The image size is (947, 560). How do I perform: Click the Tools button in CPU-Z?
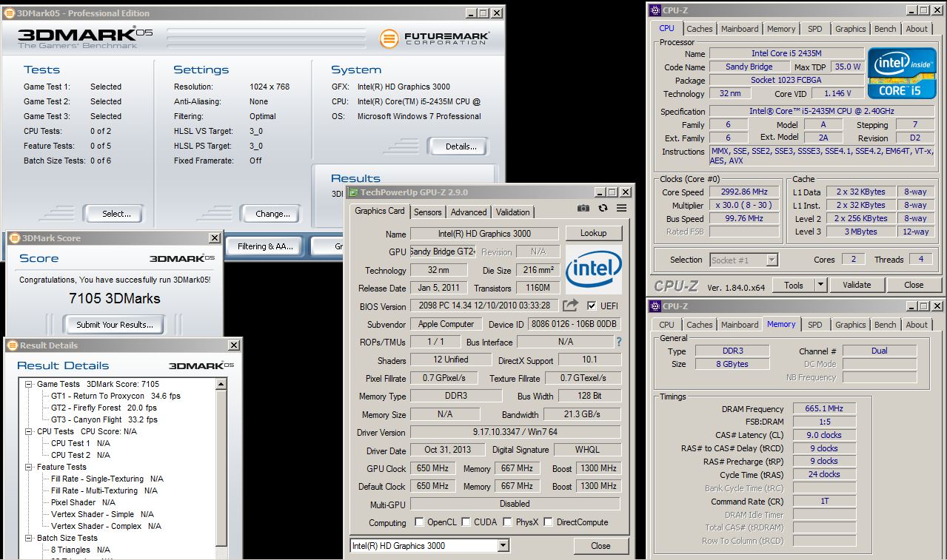point(794,285)
